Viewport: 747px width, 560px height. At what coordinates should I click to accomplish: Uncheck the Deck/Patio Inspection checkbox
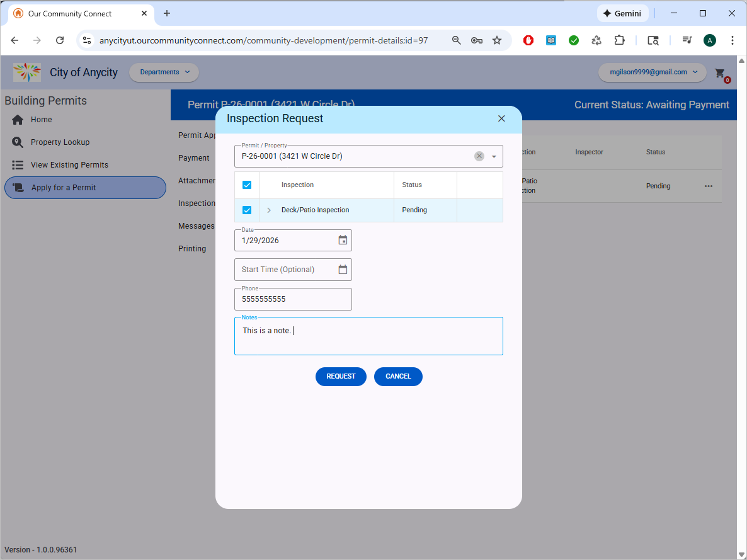247,210
